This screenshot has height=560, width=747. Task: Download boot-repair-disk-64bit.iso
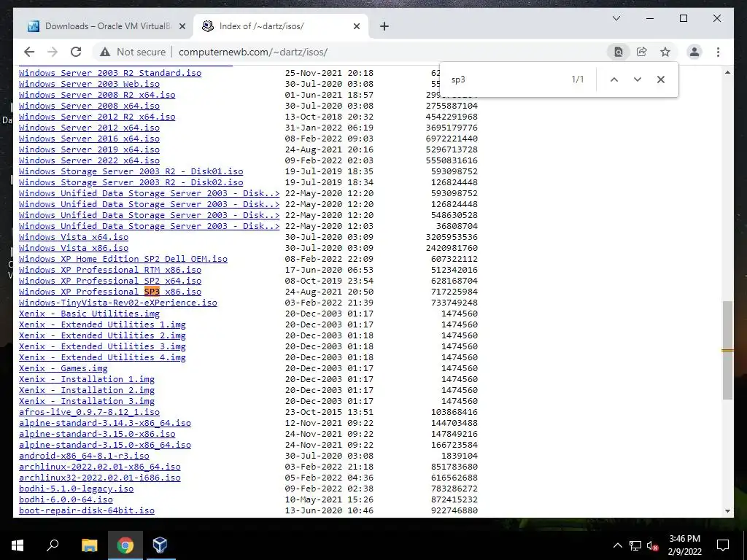[87, 511]
